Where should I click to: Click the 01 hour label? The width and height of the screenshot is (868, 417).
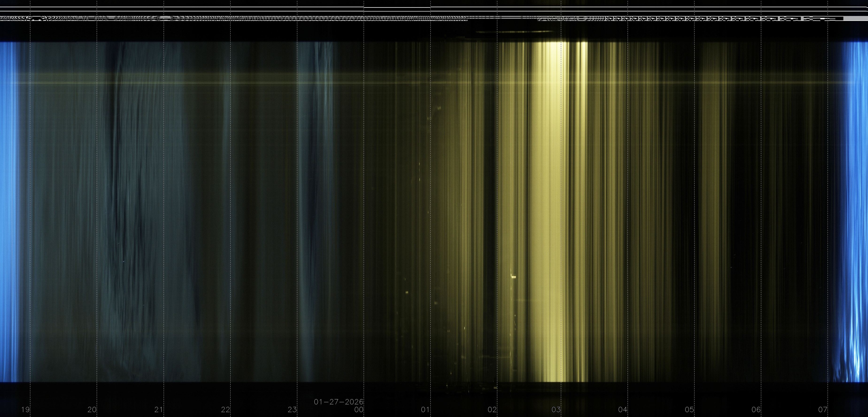pos(426,410)
